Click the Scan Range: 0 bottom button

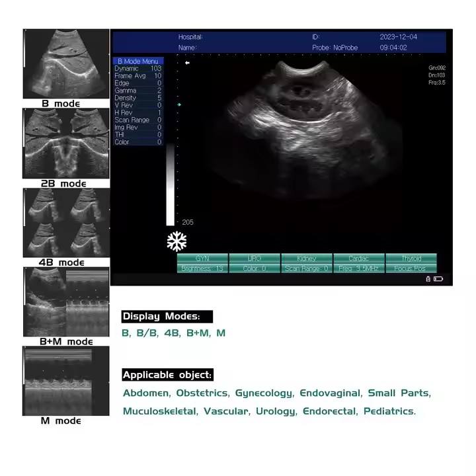pos(307,268)
